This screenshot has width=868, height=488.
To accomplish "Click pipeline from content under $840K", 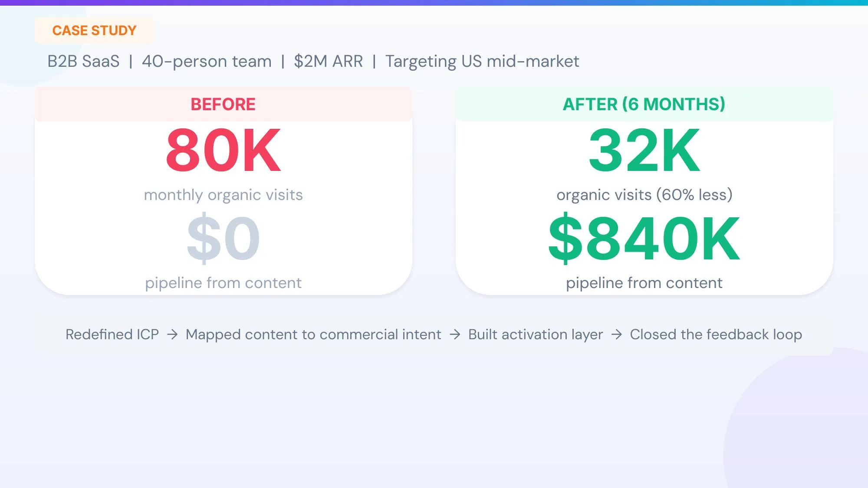I will coord(644,283).
